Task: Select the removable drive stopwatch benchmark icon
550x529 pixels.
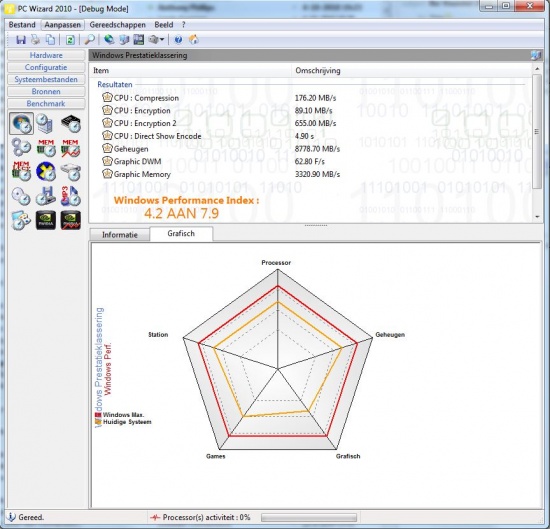Action: pyautogui.click(x=46, y=196)
